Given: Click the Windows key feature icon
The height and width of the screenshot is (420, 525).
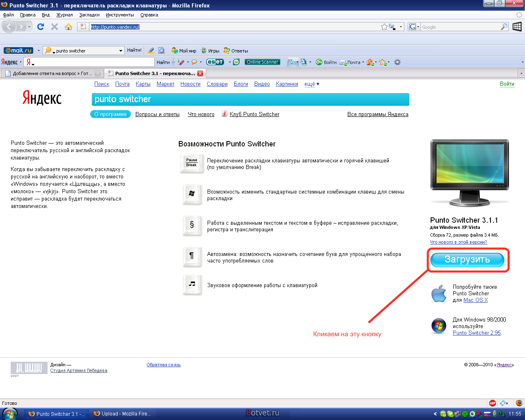Looking at the screenshot, I should (x=192, y=194).
